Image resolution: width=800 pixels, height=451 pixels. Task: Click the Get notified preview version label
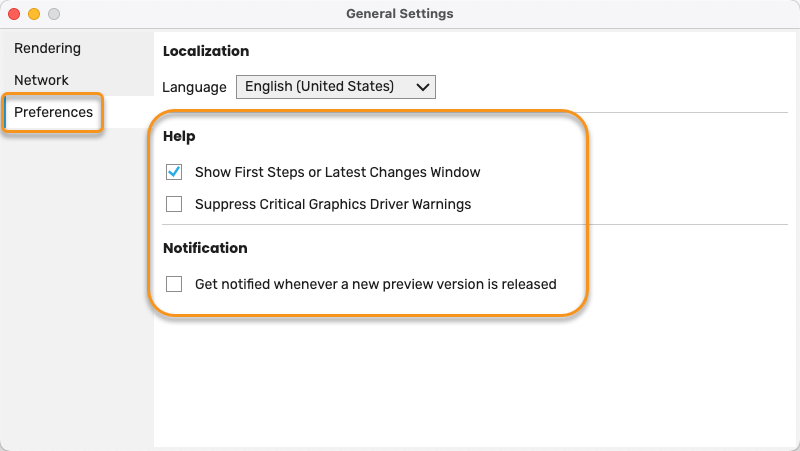pos(376,284)
